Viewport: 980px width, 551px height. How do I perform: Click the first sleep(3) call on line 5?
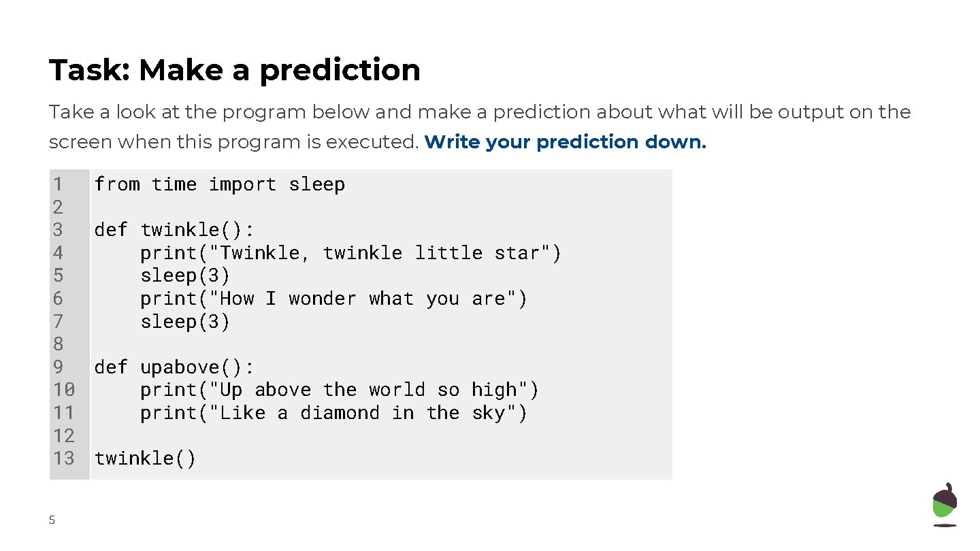pyautogui.click(x=185, y=275)
